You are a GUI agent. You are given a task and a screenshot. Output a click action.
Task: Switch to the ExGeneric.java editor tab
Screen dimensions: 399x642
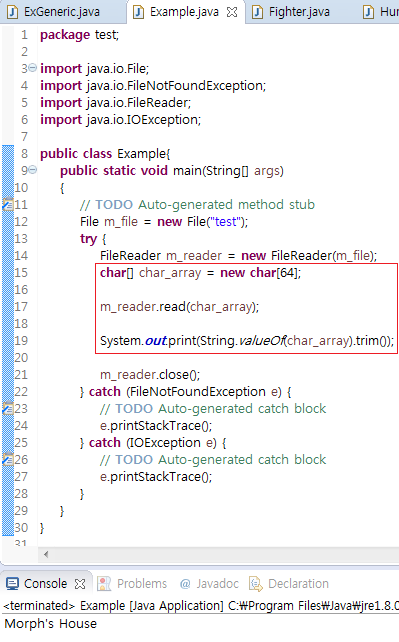(61, 12)
